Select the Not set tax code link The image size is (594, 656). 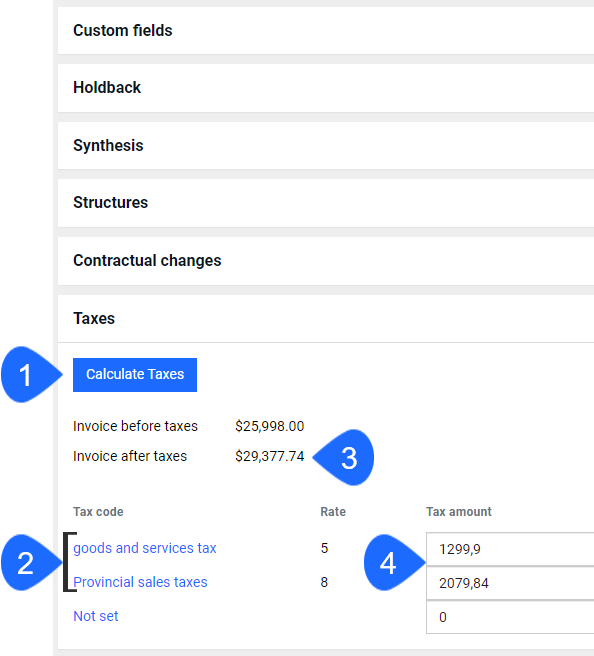click(x=96, y=616)
